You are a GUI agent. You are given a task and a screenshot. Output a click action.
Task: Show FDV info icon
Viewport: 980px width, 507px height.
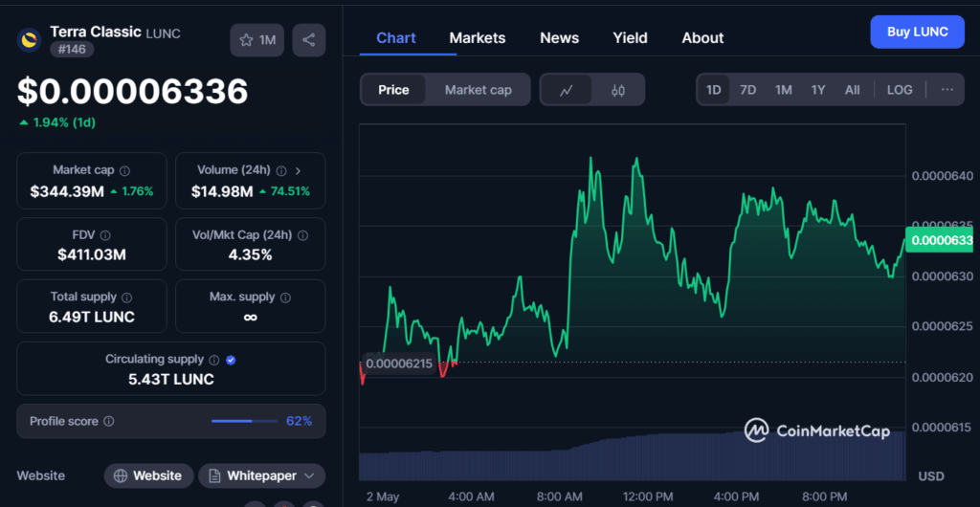(105, 235)
